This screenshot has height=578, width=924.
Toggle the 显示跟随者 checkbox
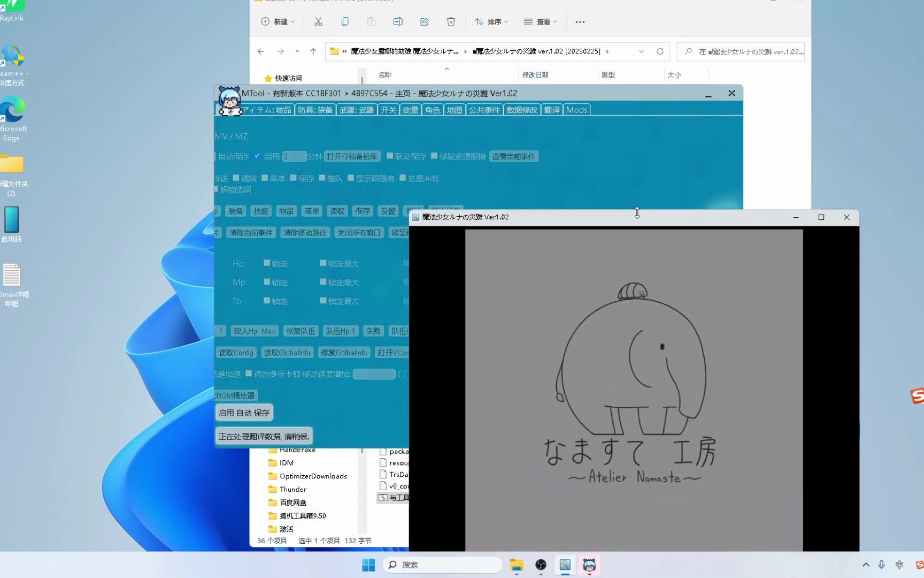351,178
